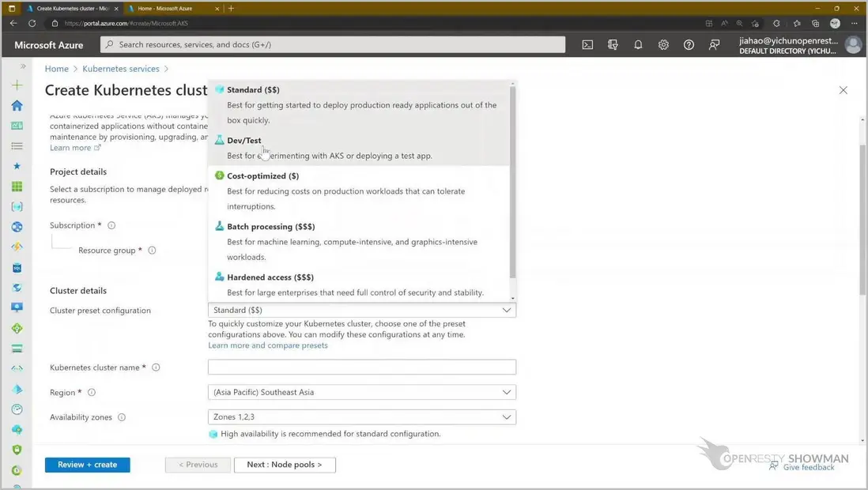Click Microsoft Azure portal title
The width and height of the screenshot is (868, 490).
pyautogui.click(x=49, y=45)
